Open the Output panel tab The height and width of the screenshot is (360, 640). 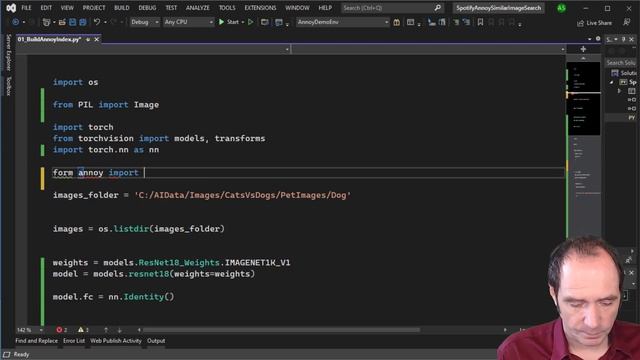[x=156, y=341]
